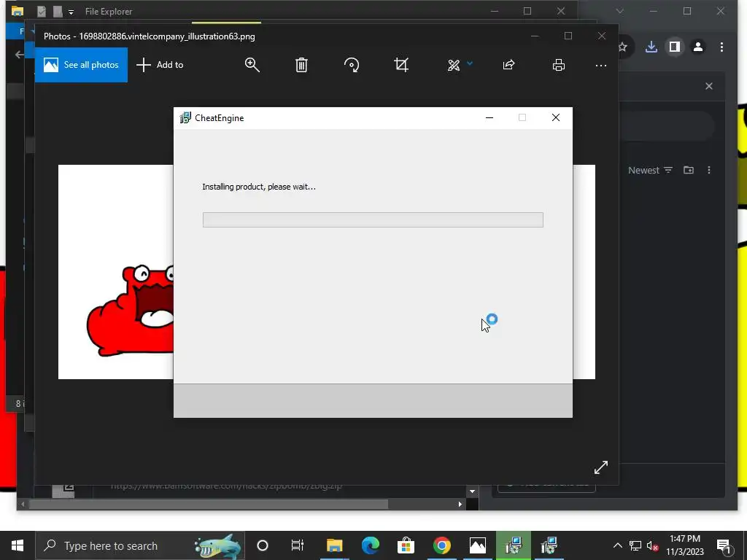Open the See more ellipsis menu in Photos
Image resolution: width=747 pixels, height=560 pixels.
pos(601,65)
